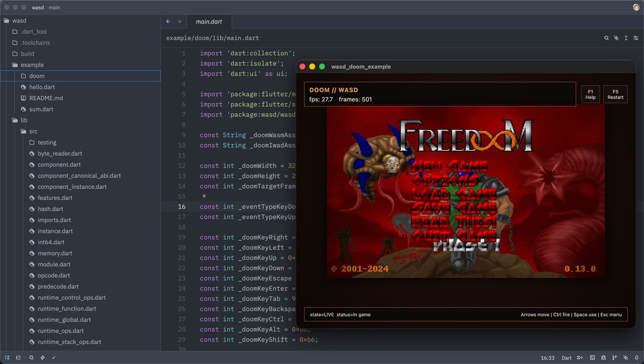Open features.dart in the tree
The image size is (644, 364).
click(x=80, y=198)
